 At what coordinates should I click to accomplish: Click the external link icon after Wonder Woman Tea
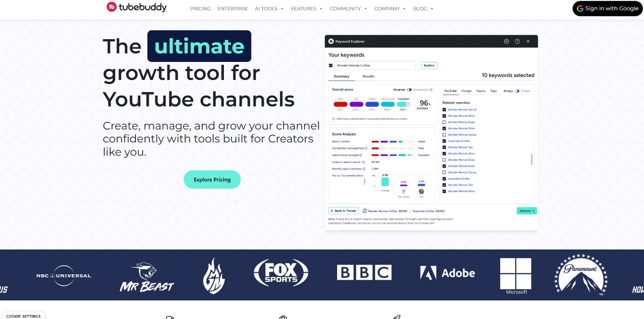[x=475, y=110]
